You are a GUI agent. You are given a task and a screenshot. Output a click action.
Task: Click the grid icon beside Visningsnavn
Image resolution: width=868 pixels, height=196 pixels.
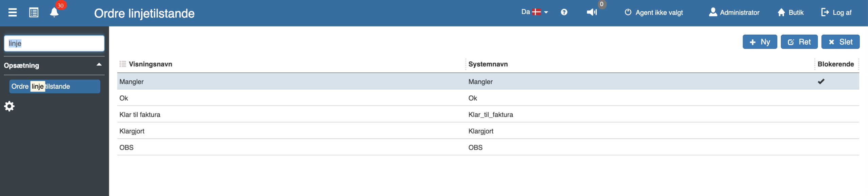click(123, 64)
